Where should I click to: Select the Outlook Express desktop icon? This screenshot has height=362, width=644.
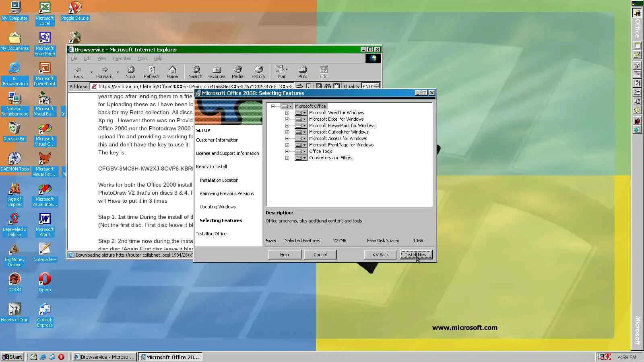click(45, 315)
